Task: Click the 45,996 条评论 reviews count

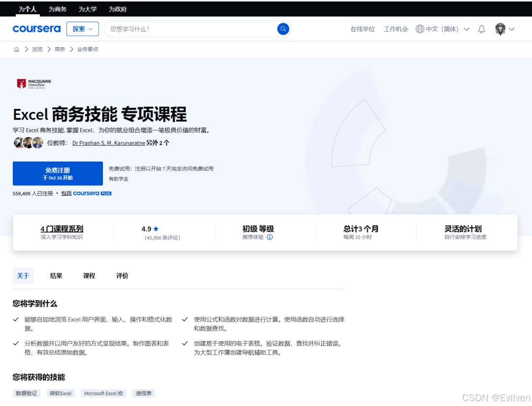Action: tap(163, 237)
